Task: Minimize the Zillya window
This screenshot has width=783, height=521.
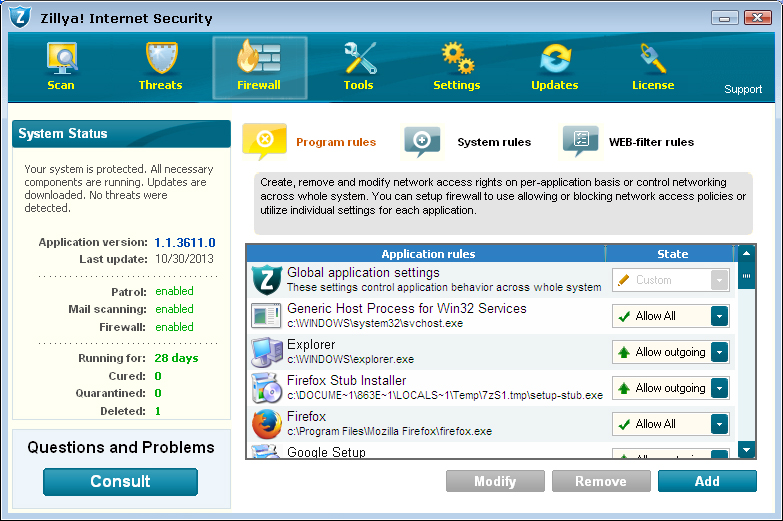Action: (725, 18)
